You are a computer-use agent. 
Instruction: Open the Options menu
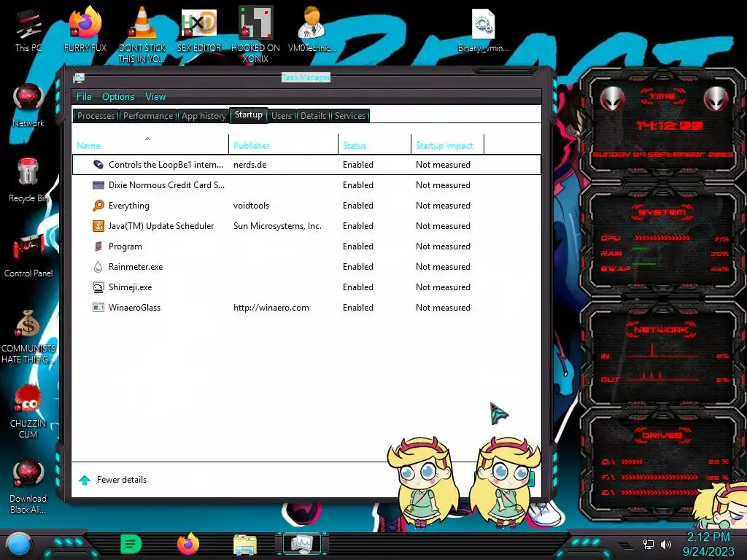point(118,97)
